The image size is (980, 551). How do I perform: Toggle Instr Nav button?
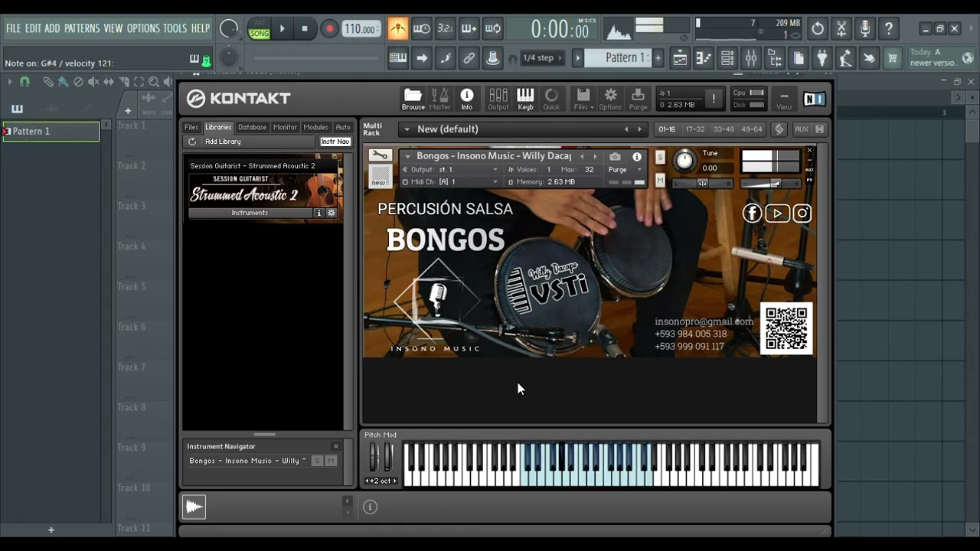coord(335,142)
